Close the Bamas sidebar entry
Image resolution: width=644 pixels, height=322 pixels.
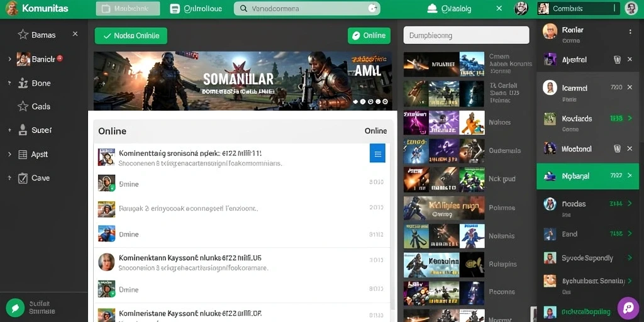pyautogui.click(x=75, y=34)
